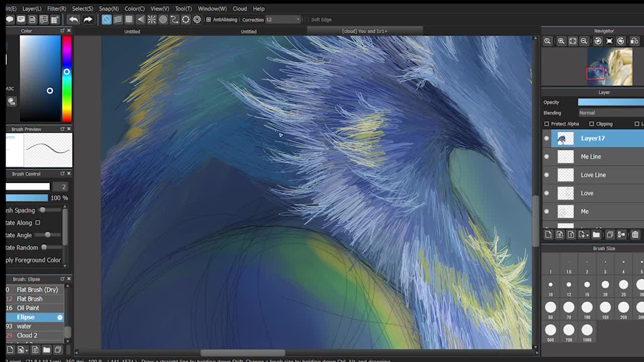Image resolution: width=644 pixels, height=362 pixels.
Task: Enable radial snap icon
Action: pos(151,20)
